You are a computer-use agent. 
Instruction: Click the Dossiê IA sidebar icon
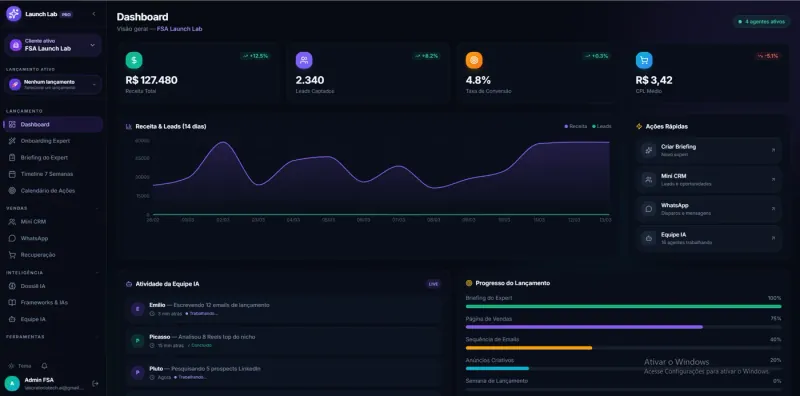[12, 286]
